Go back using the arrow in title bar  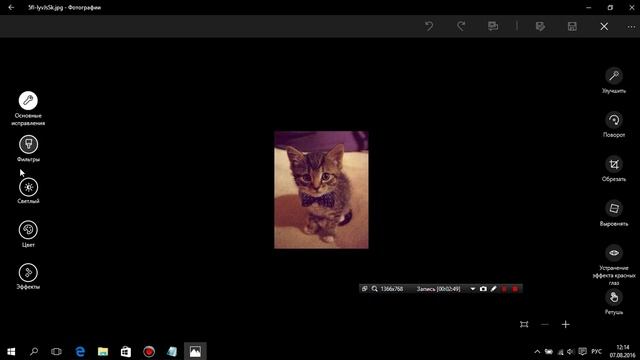pyautogui.click(x=11, y=7)
